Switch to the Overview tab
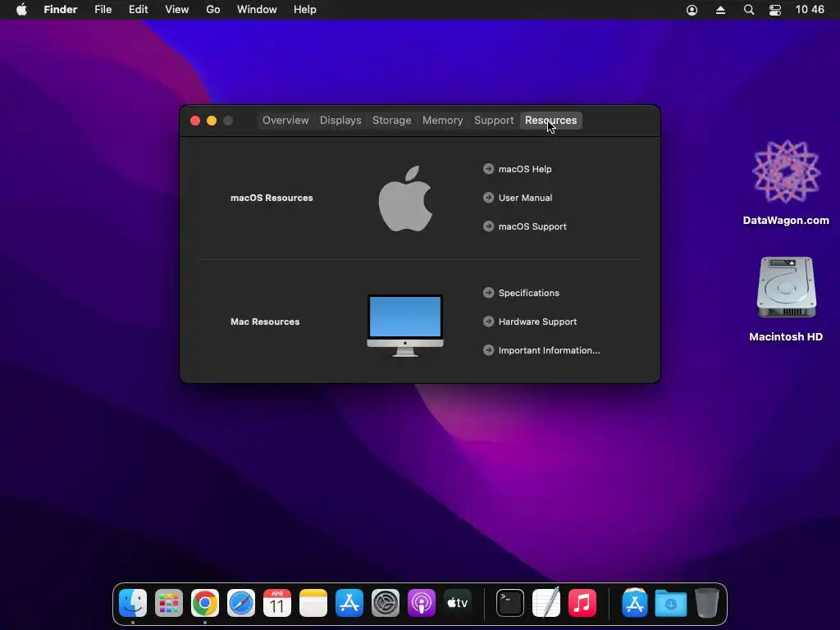 (x=285, y=121)
